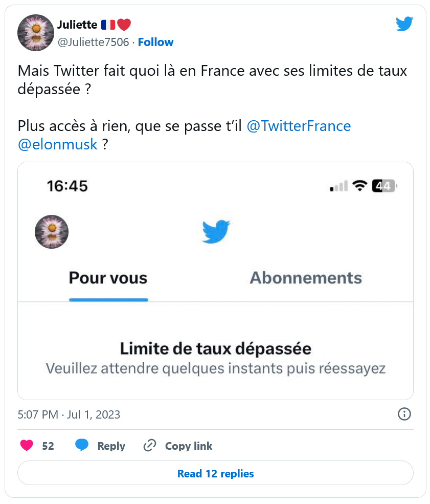
Task: Select the Pour vous tab
Action: point(108,278)
